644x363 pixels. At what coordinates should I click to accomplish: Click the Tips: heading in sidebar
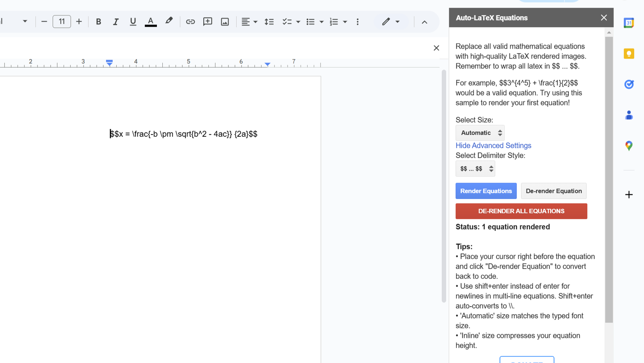464,247
